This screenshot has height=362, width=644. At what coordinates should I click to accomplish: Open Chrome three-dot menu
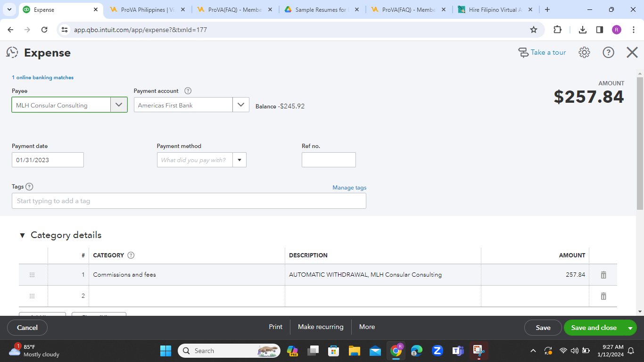click(634, 30)
